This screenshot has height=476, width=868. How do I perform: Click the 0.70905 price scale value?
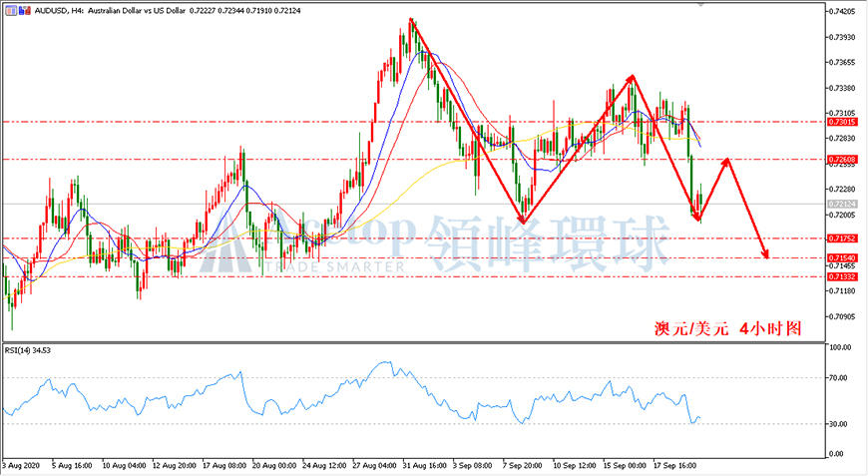coord(842,316)
